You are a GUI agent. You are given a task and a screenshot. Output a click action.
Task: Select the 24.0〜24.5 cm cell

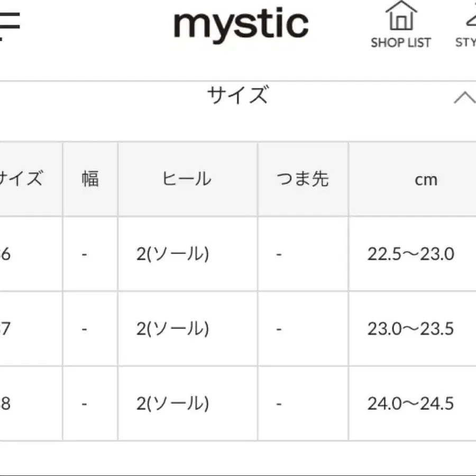(x=411, y=403)
